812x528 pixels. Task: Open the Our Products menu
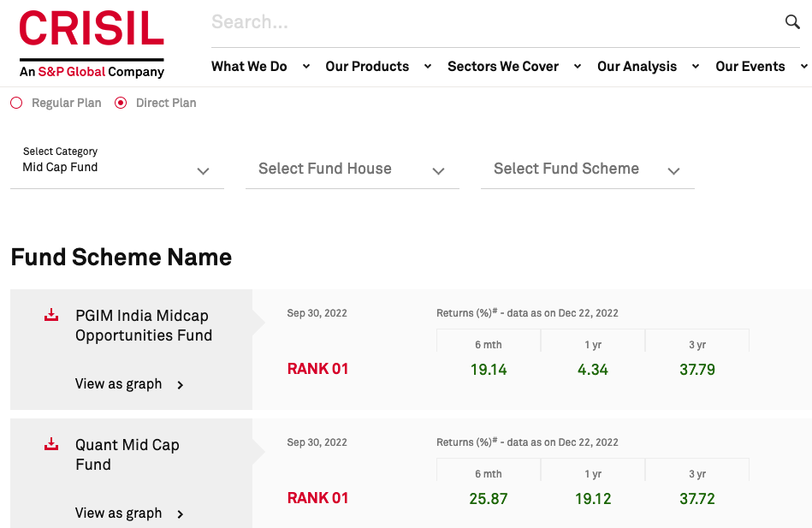[367, 67]
